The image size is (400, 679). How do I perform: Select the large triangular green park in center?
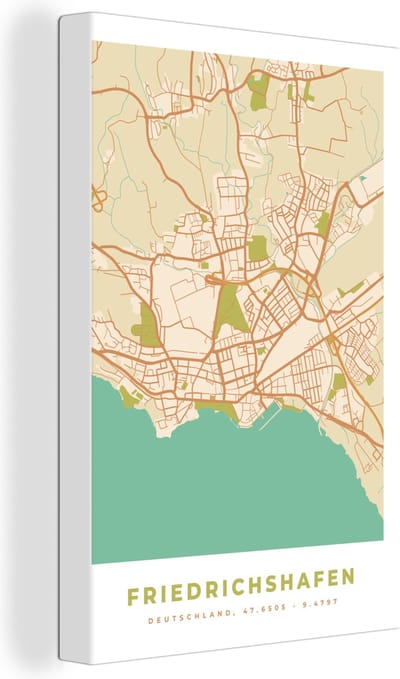tap(231, 310)
